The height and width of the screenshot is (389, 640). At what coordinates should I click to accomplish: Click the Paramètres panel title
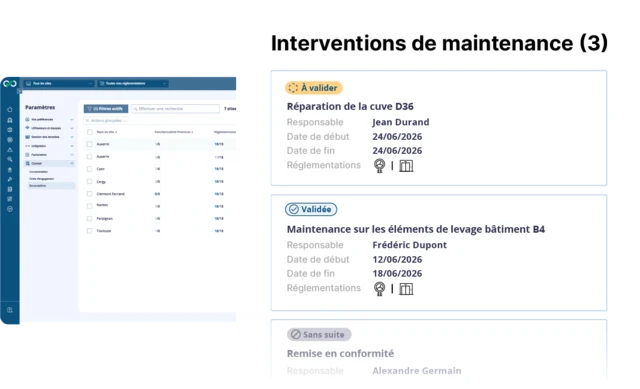coord(40,107)
